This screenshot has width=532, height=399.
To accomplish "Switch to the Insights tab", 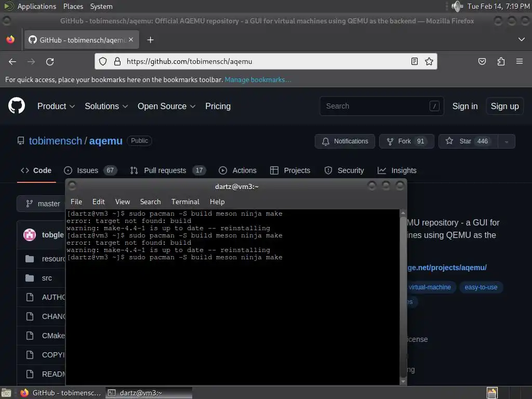I will pyautogui.click(x=397, y=170).
